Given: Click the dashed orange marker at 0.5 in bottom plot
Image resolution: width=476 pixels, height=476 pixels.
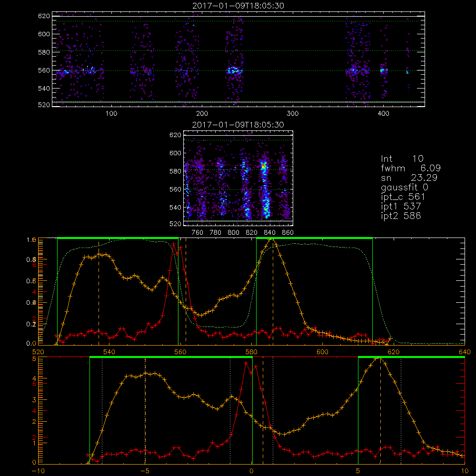Looking at the screenshot, I should tap(263, 410).
